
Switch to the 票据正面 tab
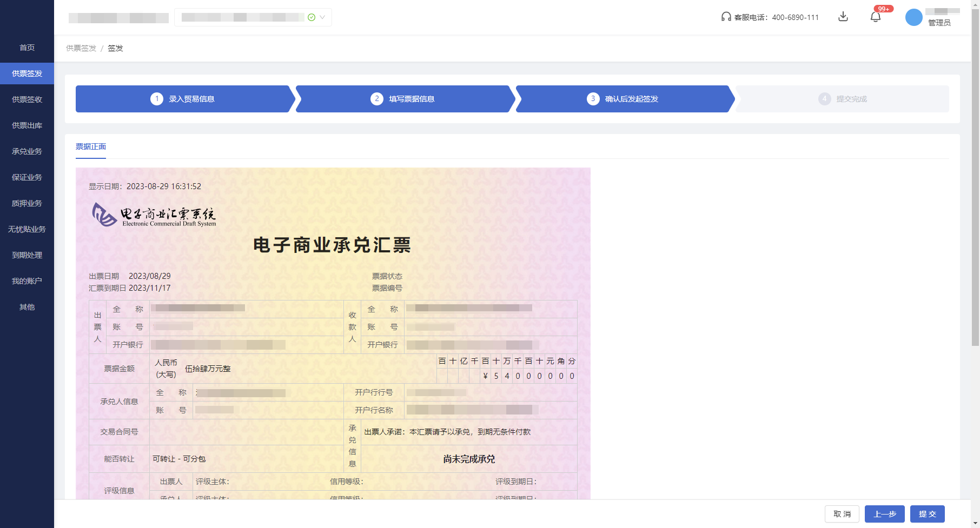90,146
